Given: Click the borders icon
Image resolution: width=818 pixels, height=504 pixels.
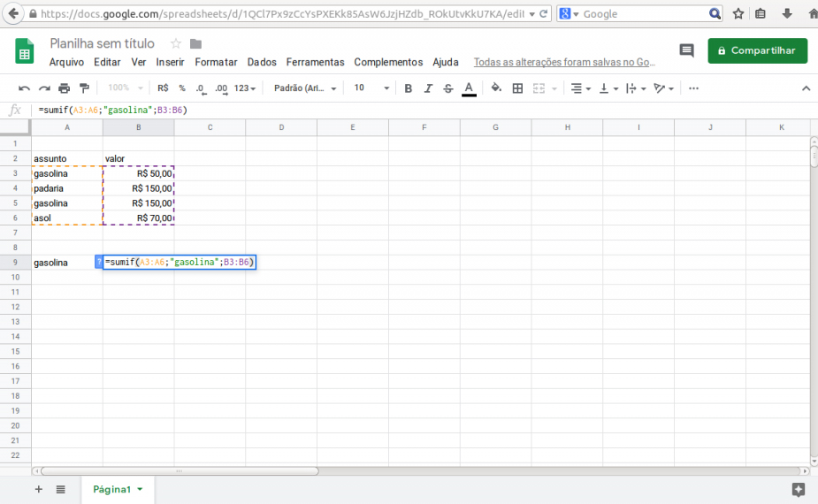Looking at the screenshot, I should coord(517,88).
